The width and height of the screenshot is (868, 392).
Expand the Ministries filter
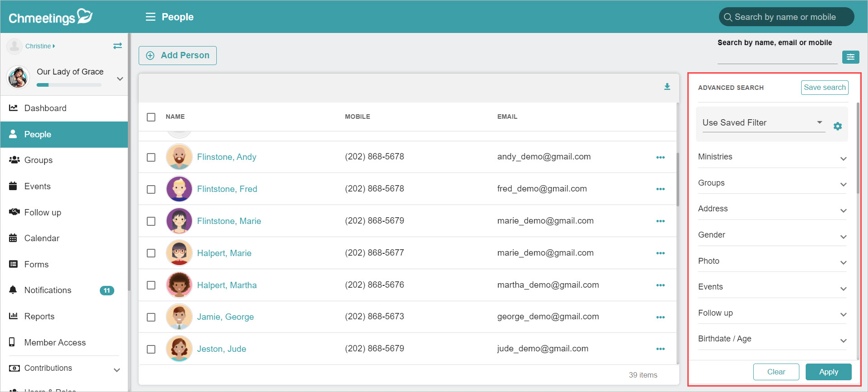pyautogui.click(x=772, y=157)
